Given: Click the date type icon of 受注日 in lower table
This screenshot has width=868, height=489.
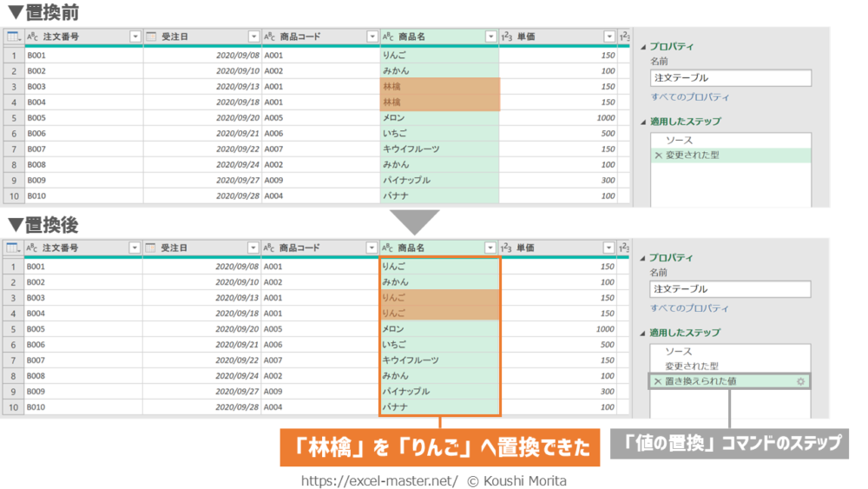Looking at the screenshot, I should tap(151, 248).
